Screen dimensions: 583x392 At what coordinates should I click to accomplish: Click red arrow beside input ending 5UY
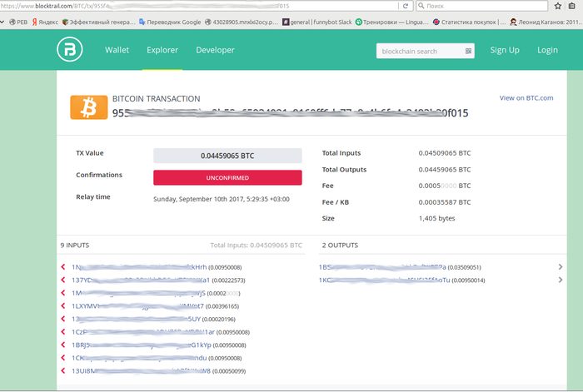(x=63, y=319)
